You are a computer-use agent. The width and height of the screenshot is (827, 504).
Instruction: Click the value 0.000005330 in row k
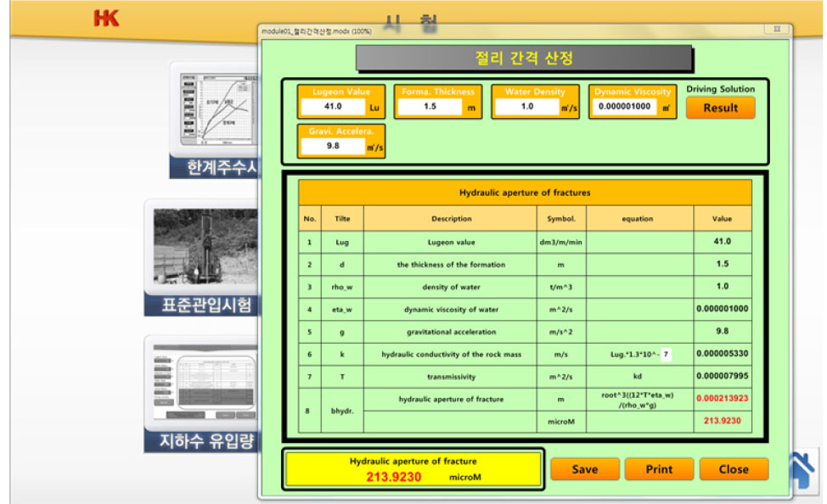(x=722, y=354)
